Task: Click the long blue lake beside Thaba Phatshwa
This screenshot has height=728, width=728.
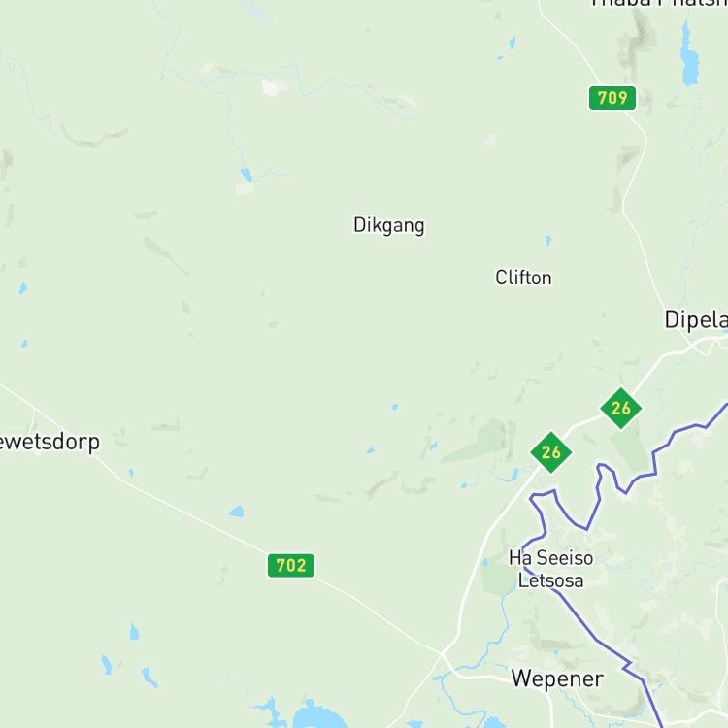Action: coord(689,54)
